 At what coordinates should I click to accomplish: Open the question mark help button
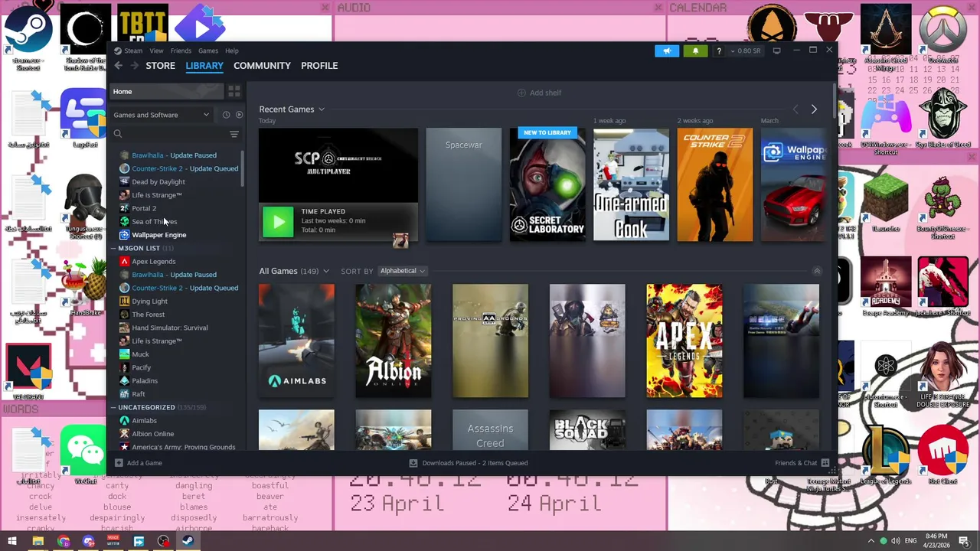point(718,51)
